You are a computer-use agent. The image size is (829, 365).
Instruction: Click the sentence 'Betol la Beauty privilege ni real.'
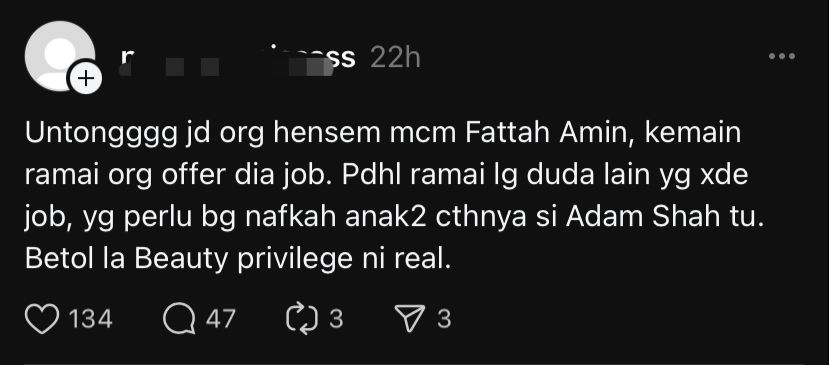click(238, 259)
